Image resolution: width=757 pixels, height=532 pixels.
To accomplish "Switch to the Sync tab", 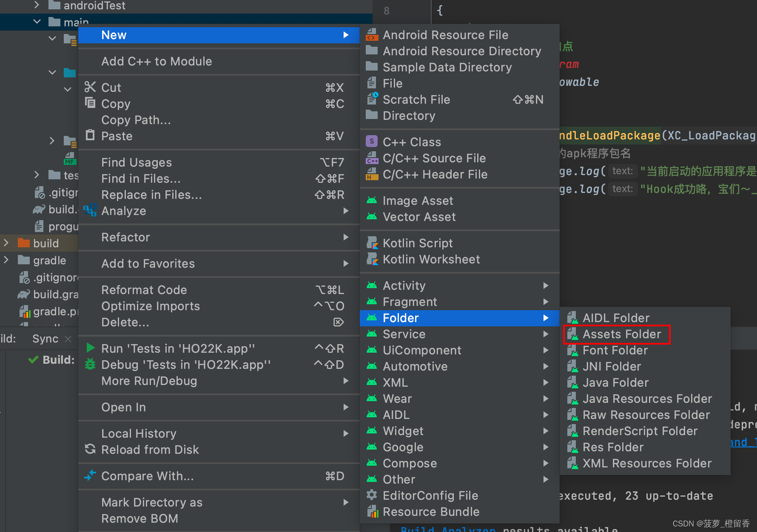I will click(45, 339).
